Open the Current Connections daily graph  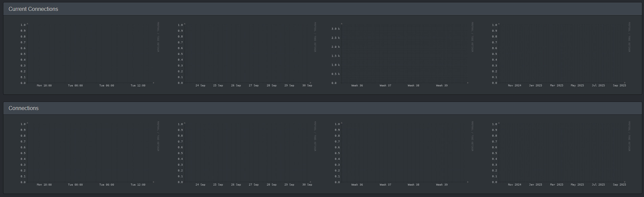[90, 53]
